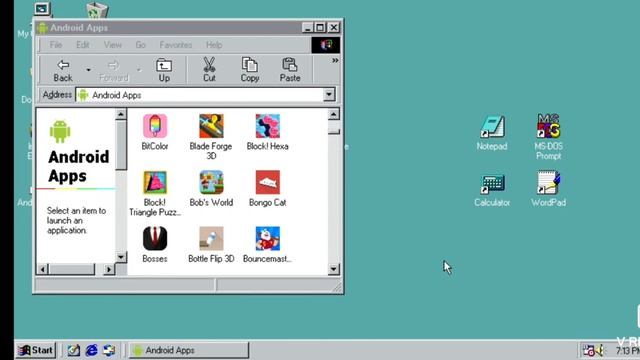Click info pane scroll left arrow
640x360 pixels.
coord(43,269)
